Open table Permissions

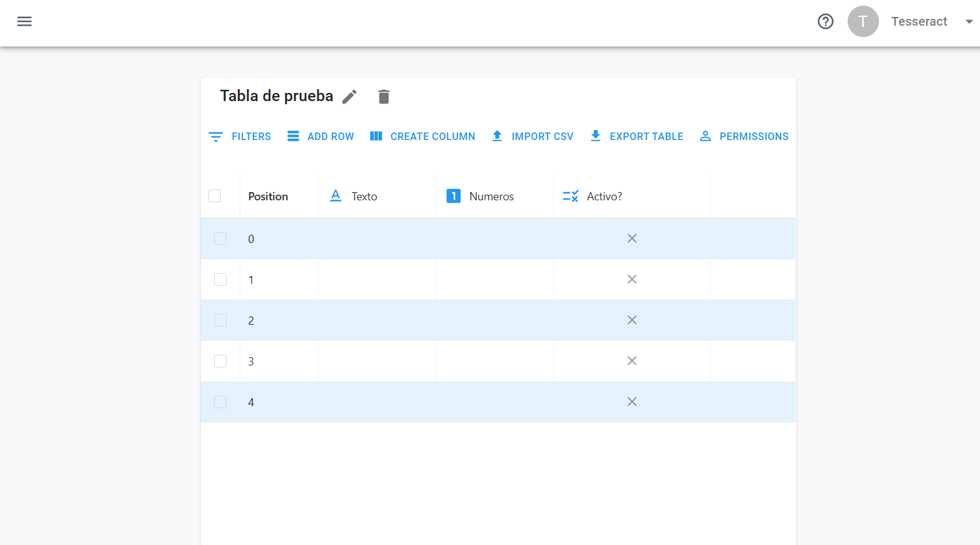click(x=743, y=136)
